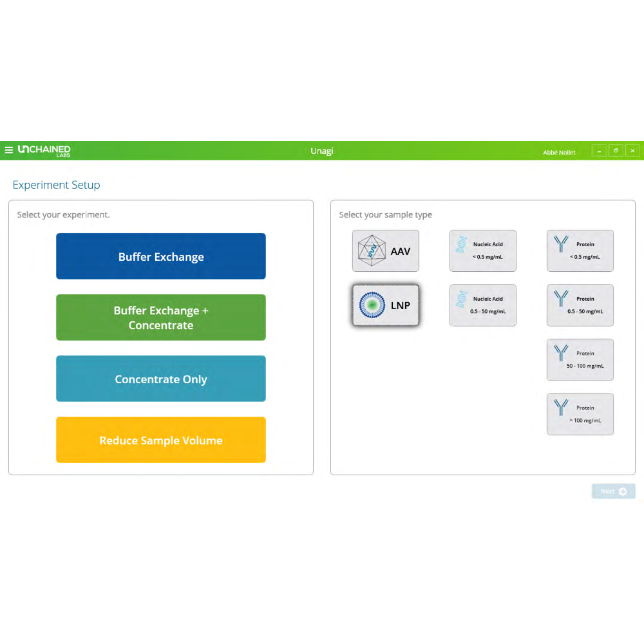This screenshot has width=644, height=644.
Task: Choose Buffer Exchange + Concentrate experiment
Action: 161,317
